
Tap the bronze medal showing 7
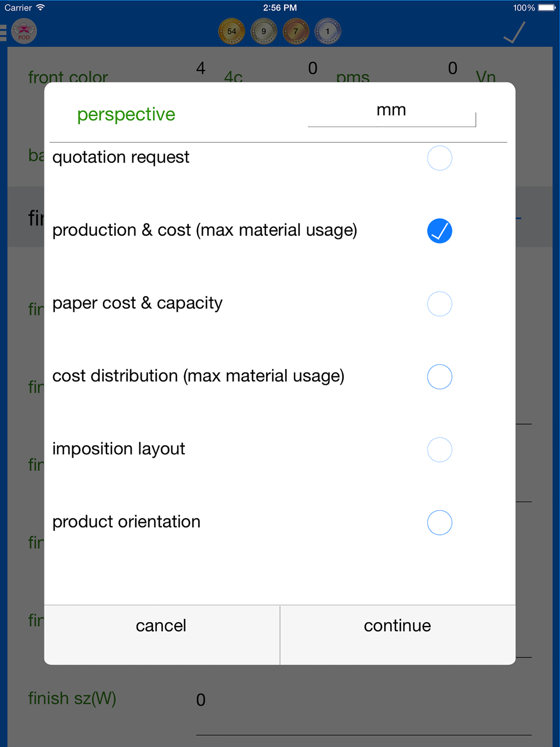(x=296, y=31)
